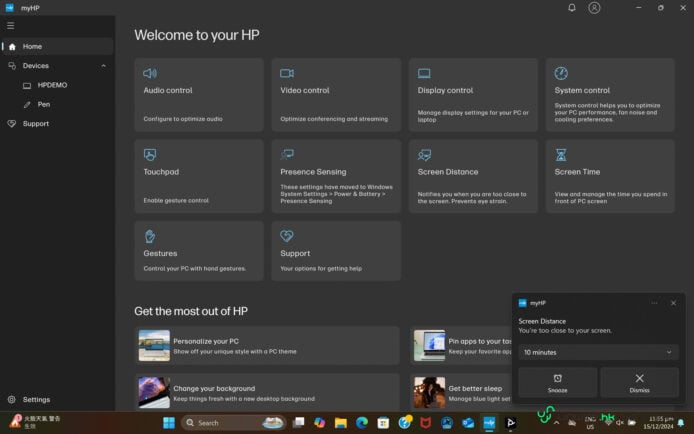Open the hamburger navigation menu
Screen dimensions: 694x434
tap(11, 26)
